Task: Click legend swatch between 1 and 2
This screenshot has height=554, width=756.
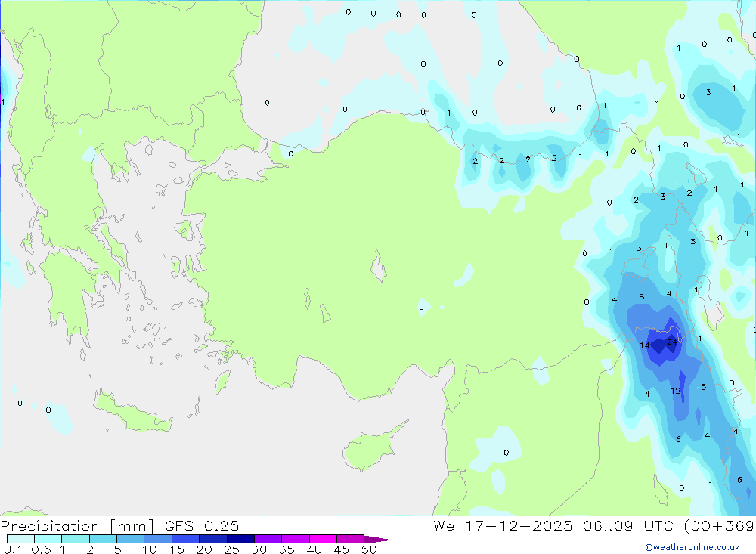Action: point(75,539)
